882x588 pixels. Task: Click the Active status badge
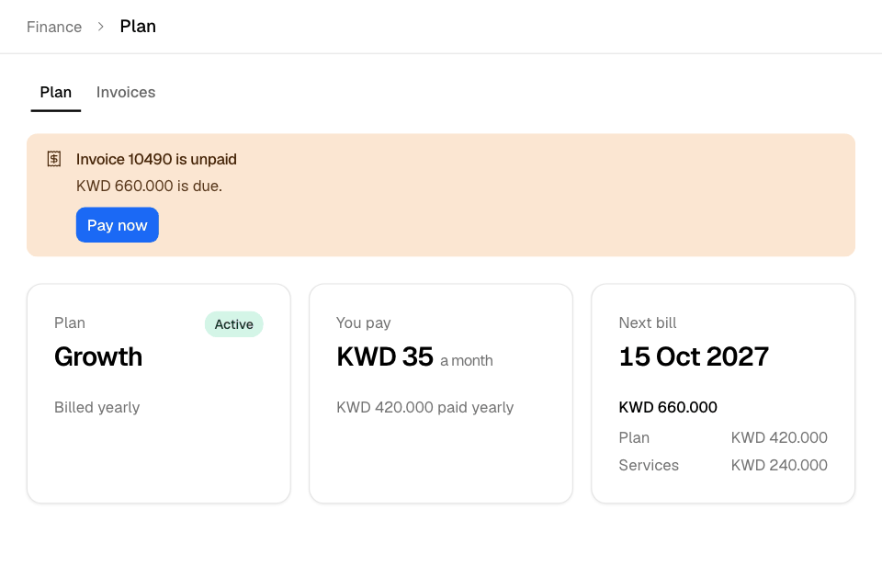(234, 324)
